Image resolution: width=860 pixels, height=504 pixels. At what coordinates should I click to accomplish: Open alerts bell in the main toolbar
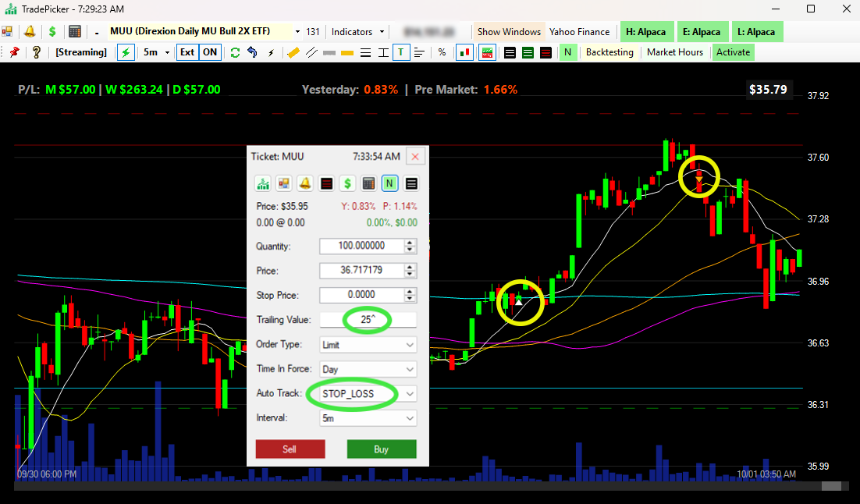(30, 32)
